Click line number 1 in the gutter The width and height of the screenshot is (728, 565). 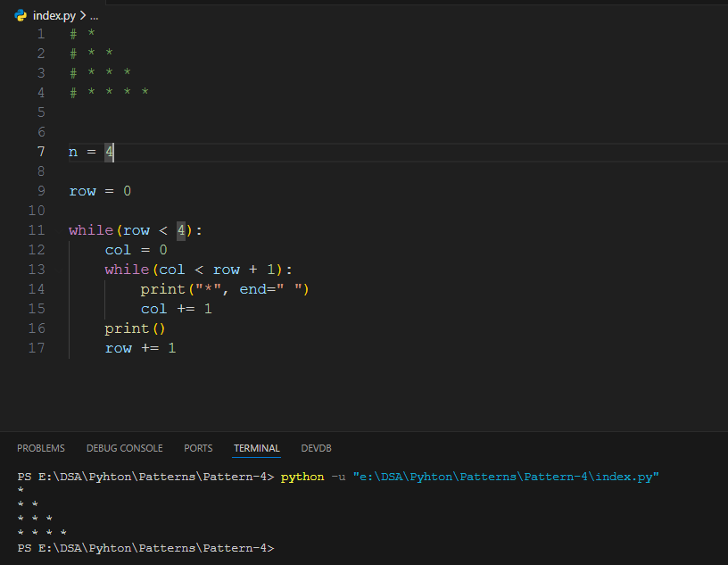pos(41,33)
